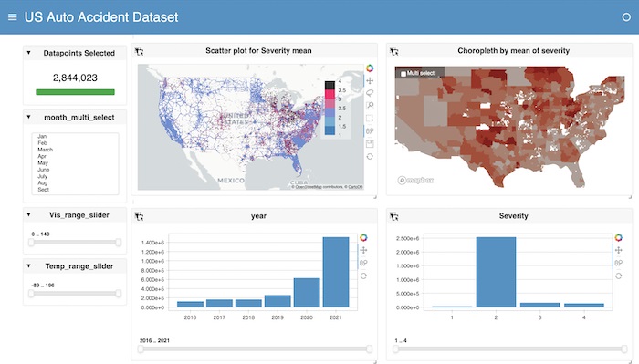Reset the year bar chart
Screen dimensions: 639x364
363,276
